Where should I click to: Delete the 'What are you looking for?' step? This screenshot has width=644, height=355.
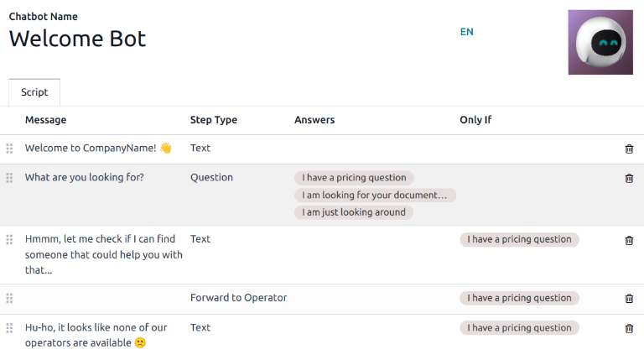629,178
